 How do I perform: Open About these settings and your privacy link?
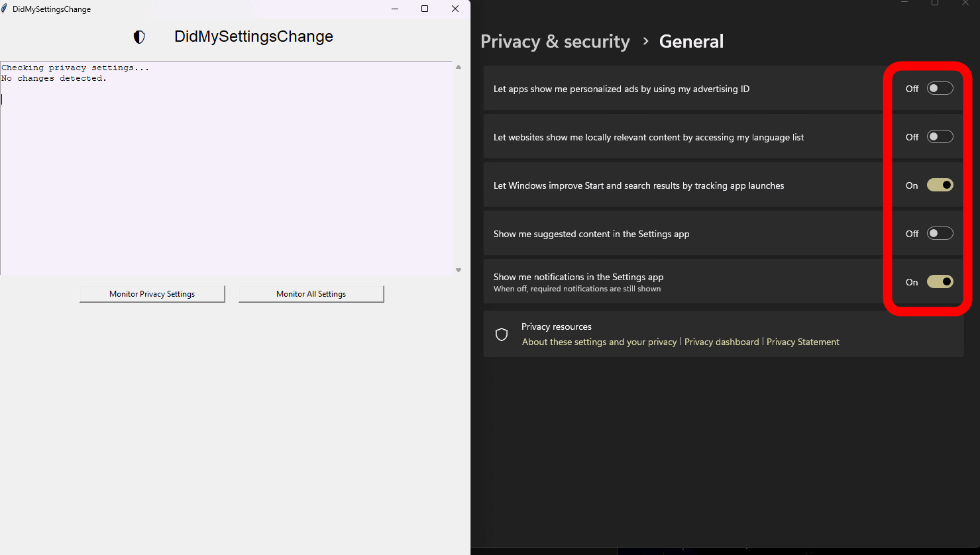599,342
